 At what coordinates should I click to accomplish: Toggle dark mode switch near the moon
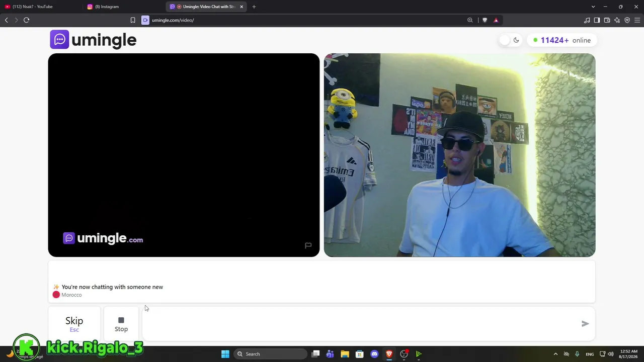click(x=509, y=40)
